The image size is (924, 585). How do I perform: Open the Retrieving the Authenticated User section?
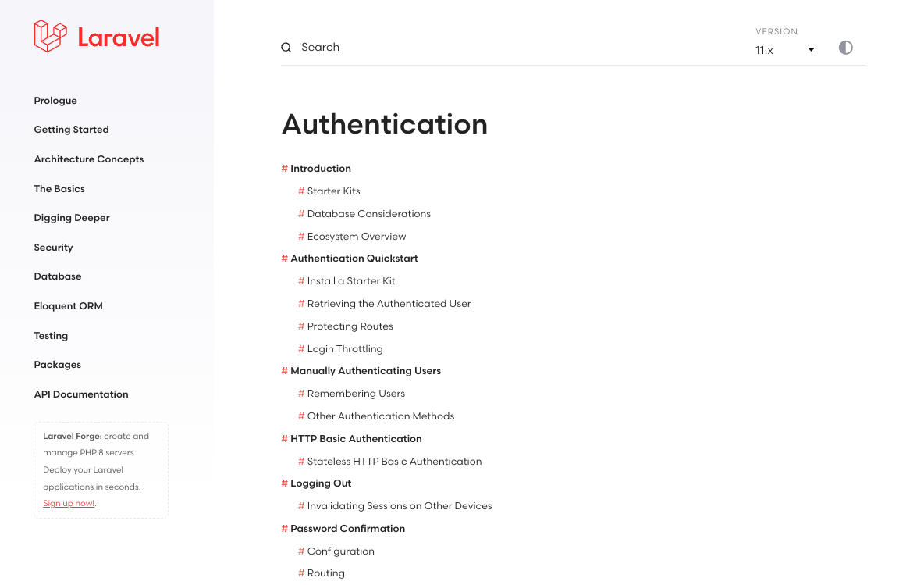389,303
